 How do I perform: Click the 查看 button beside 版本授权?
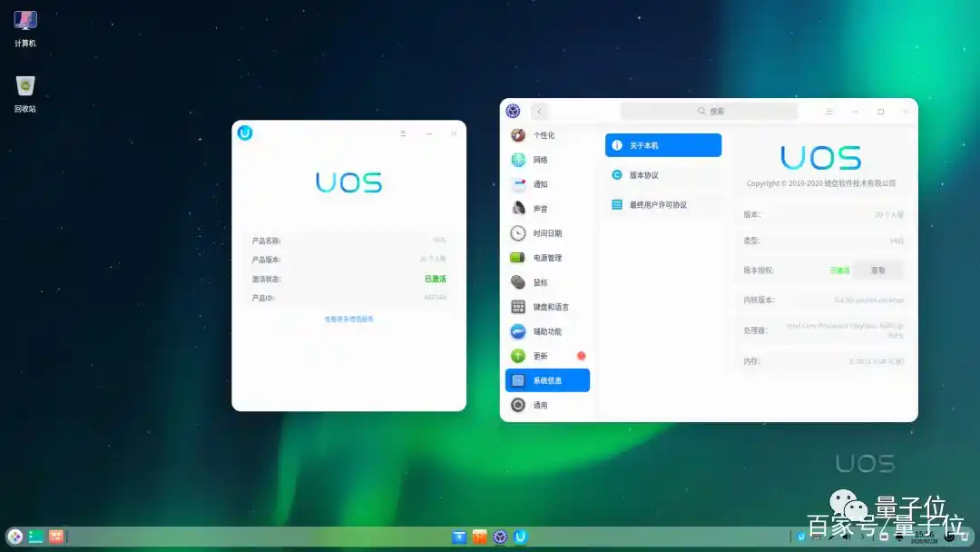878,270
